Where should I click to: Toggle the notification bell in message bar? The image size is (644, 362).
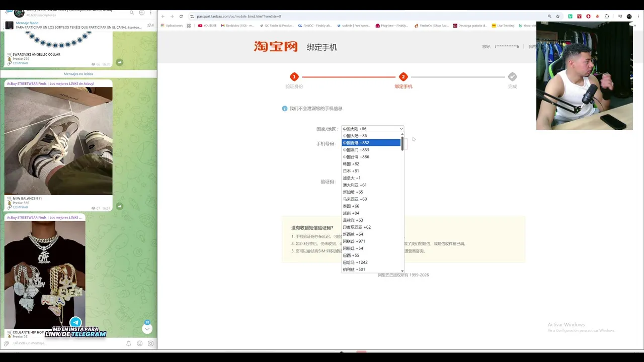[128, 343]
